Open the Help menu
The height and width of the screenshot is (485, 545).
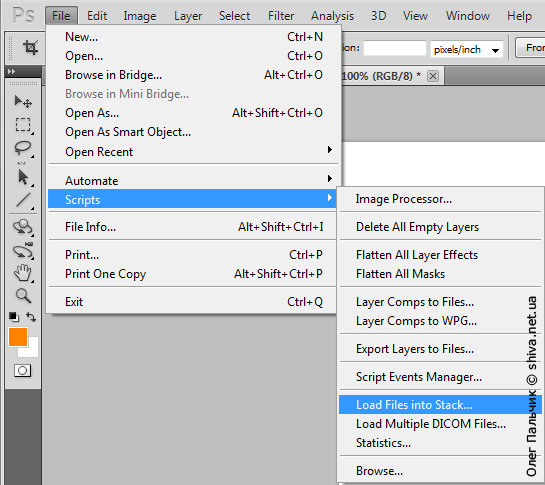pyautogui.click(x=519, y=16)
